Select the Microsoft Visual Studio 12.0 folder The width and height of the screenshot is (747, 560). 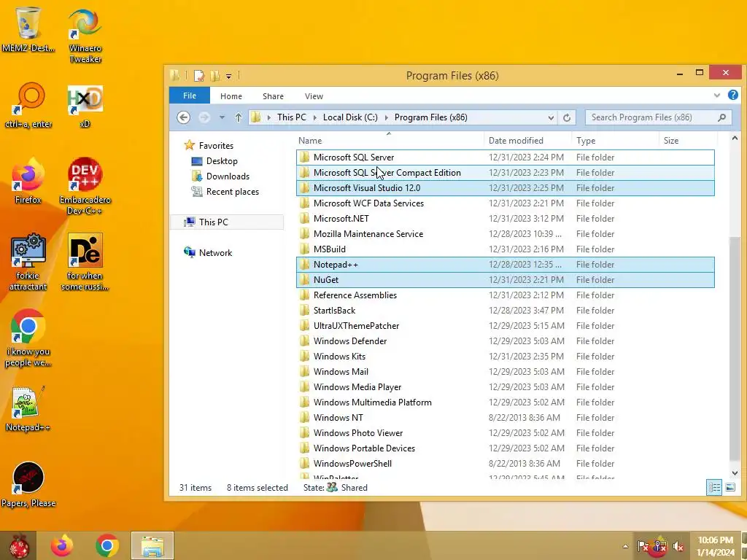click(x=505, y=187)
